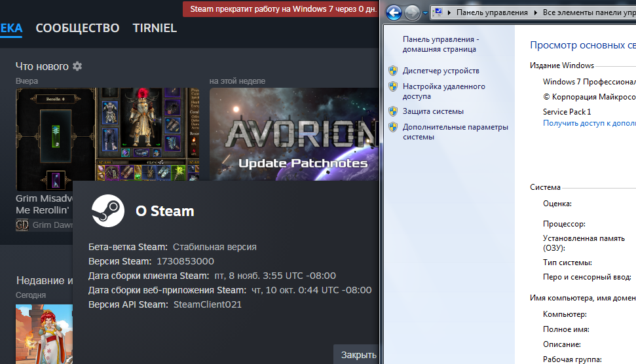
Task: Click the Тип системы: label
Action: pos(567,263)
